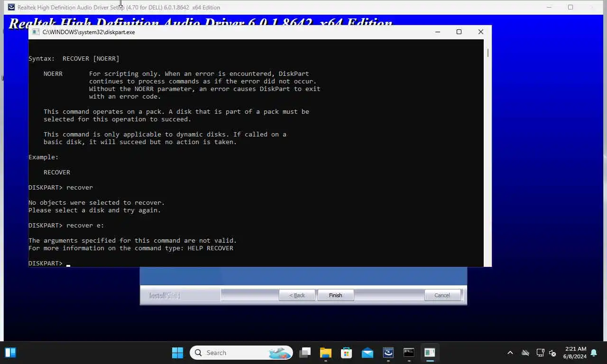Maximize the diskpart.exe window
This screenshot has width=607, height=364.
459,32
